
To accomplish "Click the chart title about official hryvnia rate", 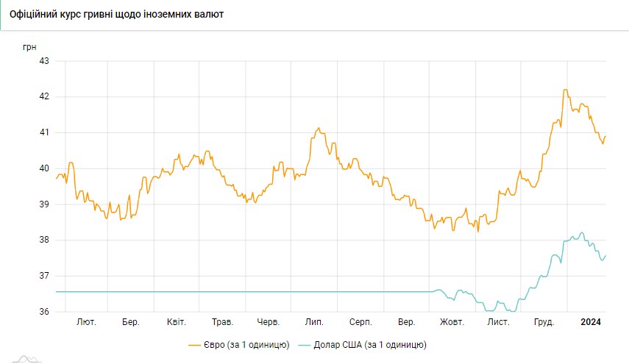I will pyautogui.click(x=122, y=15).
